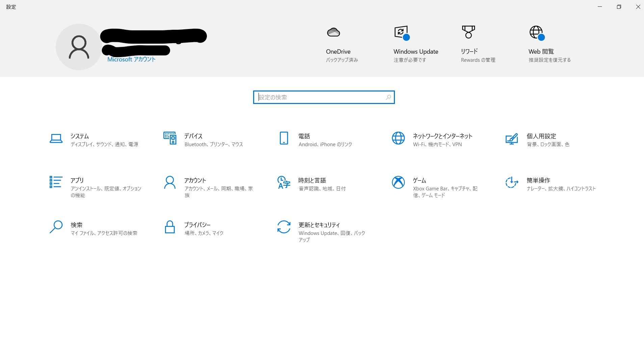
Task: Open the 簡単操作 accessibility icon
Action: click(512, 182)
